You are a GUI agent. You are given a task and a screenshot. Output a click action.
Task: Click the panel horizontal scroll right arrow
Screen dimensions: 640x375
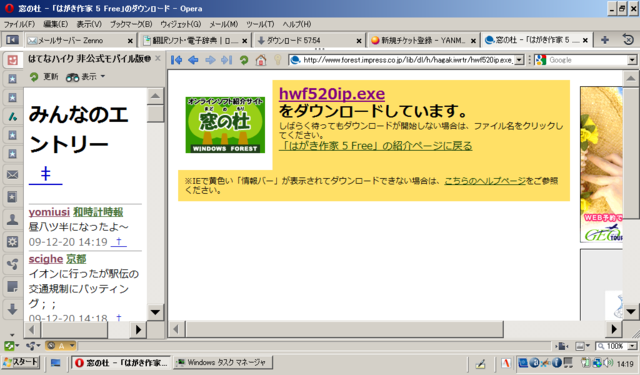[x=138, y=329]
